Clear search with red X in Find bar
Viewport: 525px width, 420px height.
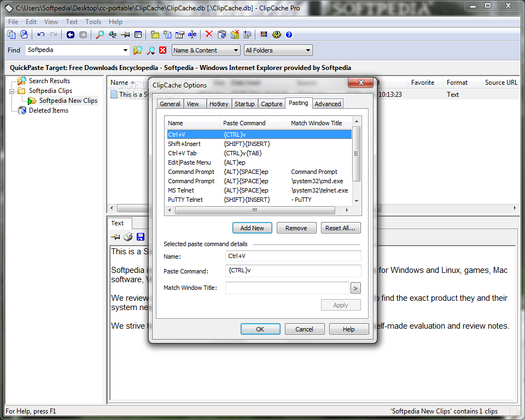click(x=163, y=50)
